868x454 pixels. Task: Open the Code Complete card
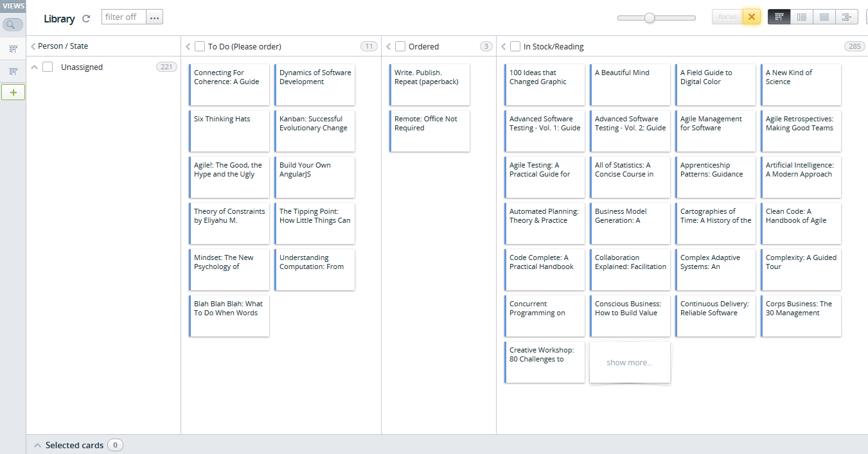545,270
